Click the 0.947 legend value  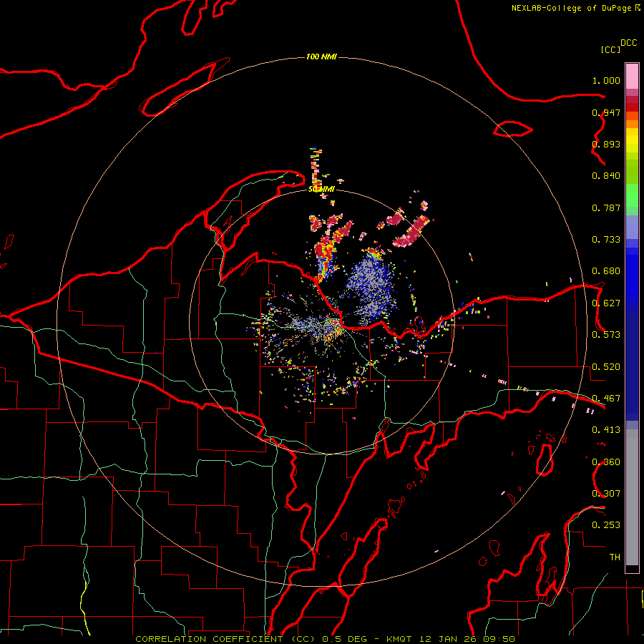(606, 112)
